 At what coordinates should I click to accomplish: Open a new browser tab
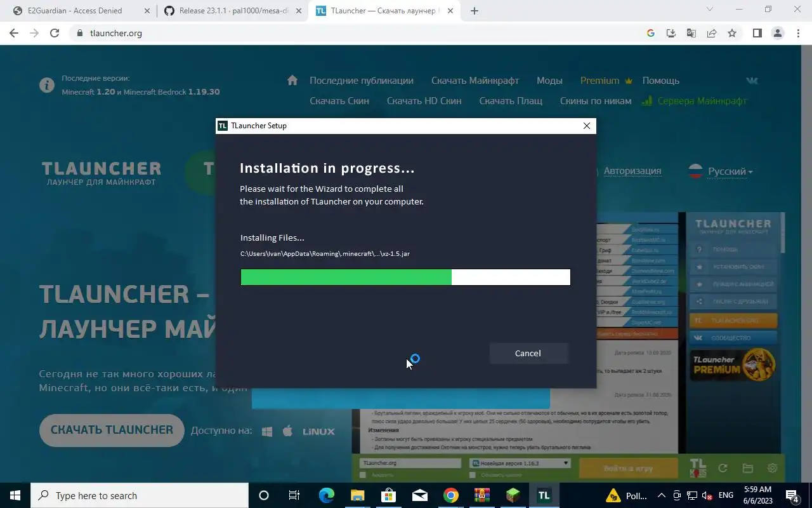coord(475,11)
